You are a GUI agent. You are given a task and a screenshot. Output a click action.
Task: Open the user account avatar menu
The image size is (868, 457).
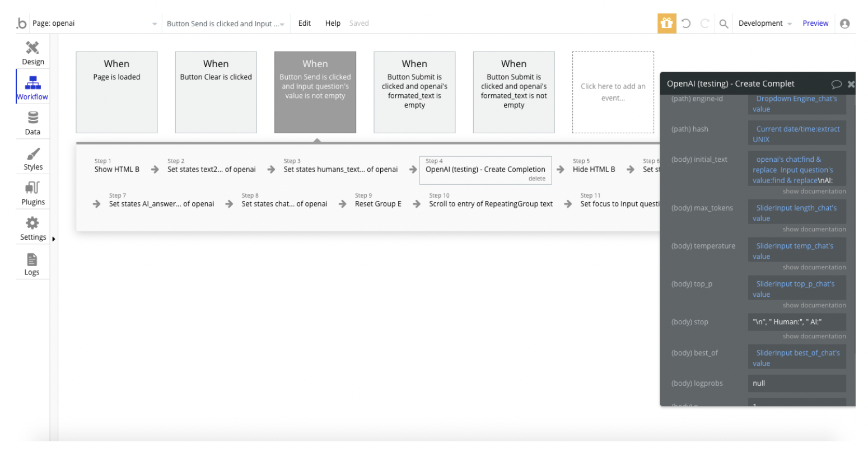pos(845,24)
